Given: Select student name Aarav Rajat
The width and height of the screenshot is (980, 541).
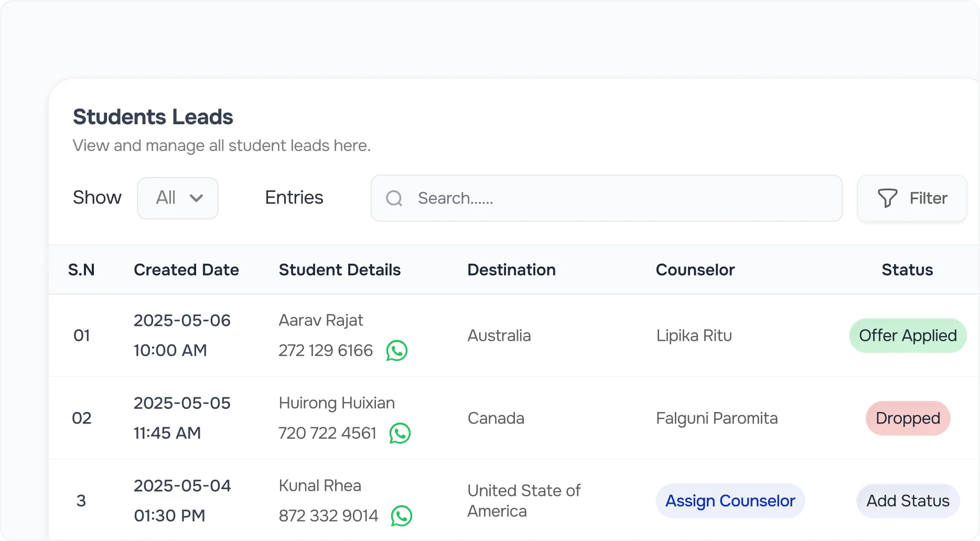Looking at the screenshot, I should 320,320.
